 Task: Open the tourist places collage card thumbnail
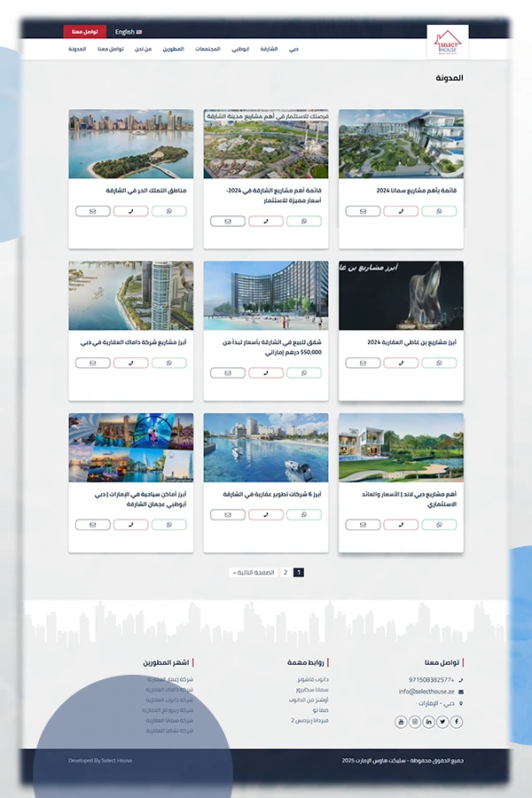pos(131,448)
